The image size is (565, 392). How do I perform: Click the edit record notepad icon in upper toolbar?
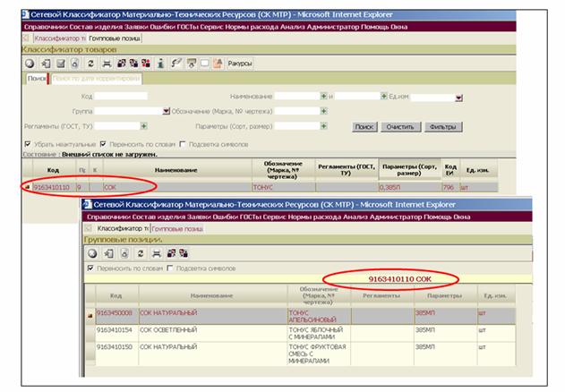coord(61,64)
